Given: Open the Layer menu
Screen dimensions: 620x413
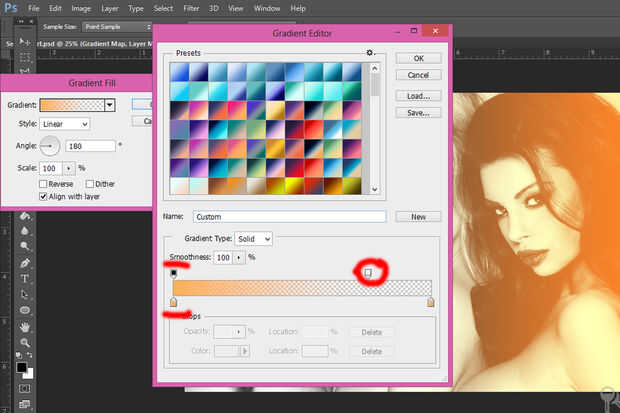Looking at the screenshot, I should point(110,8).
